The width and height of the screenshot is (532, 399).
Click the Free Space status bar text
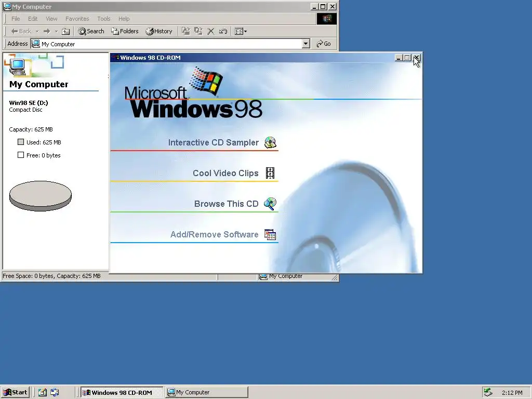point(51,276)
